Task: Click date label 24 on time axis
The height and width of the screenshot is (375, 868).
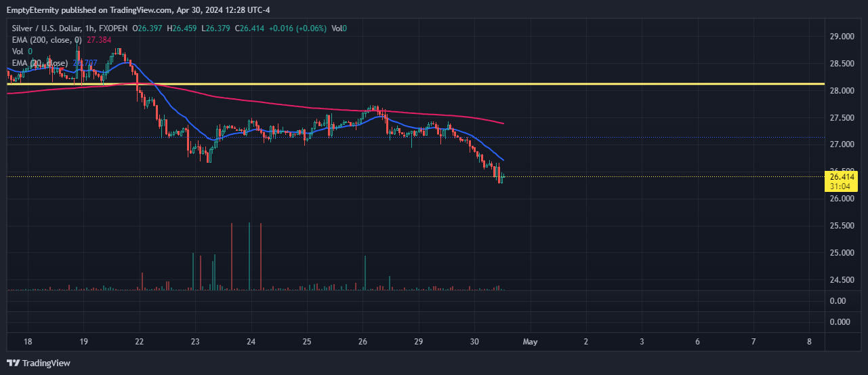Action: coord(251,342)
